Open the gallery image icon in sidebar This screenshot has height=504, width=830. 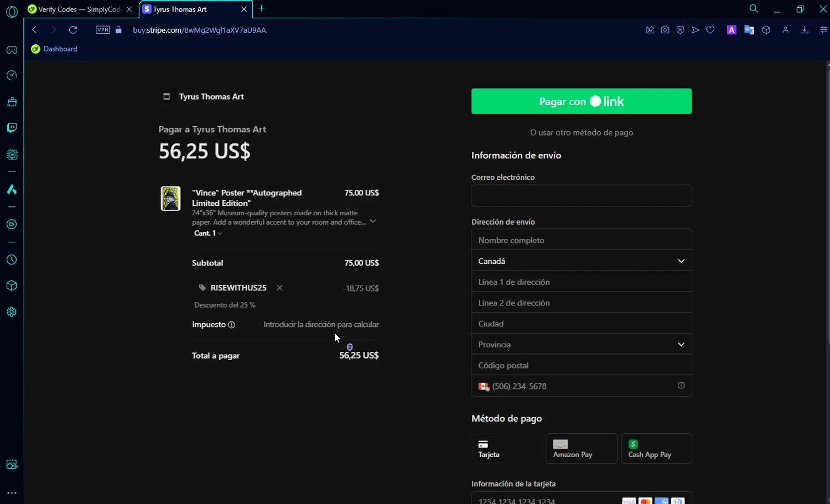pos(12,464)
